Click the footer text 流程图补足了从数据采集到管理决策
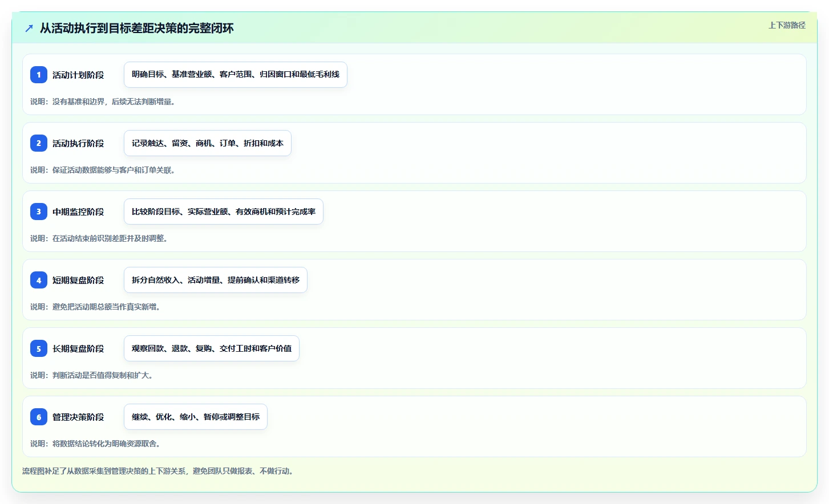 point(158,471)
